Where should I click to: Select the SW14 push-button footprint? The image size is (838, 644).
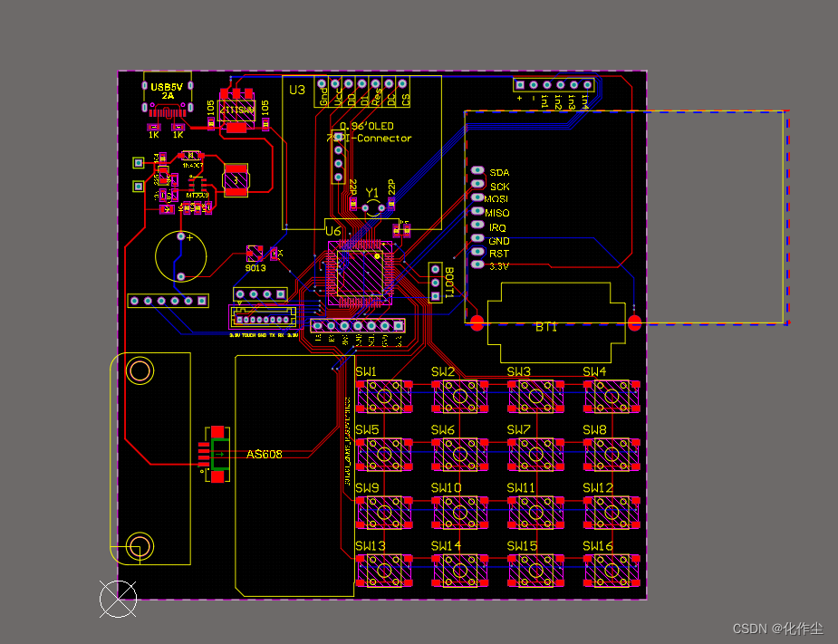point(460,571)
